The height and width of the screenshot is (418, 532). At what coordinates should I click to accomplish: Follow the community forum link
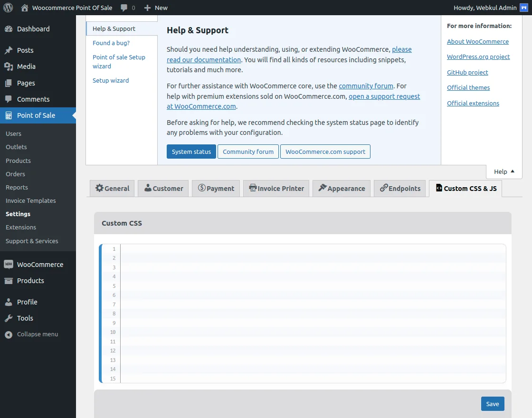pos(366,86)
